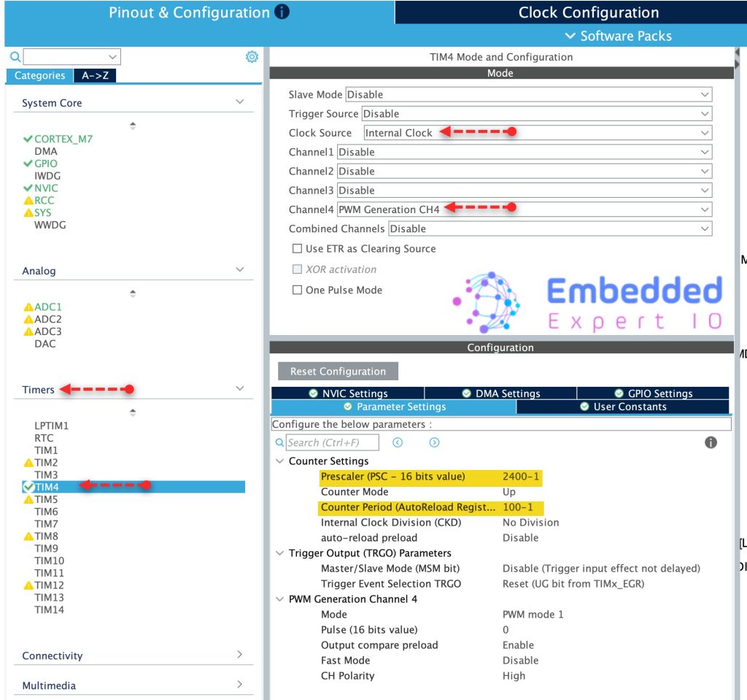
Task: Select TIM8 in the Timers list
Action: coord(46,536)
